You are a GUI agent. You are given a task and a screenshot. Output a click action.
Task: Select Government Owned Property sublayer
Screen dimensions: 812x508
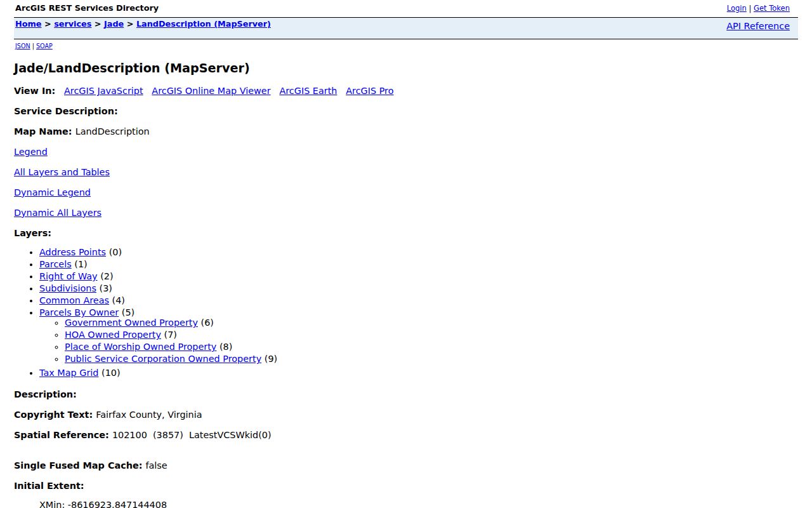[x=131, y=323]
